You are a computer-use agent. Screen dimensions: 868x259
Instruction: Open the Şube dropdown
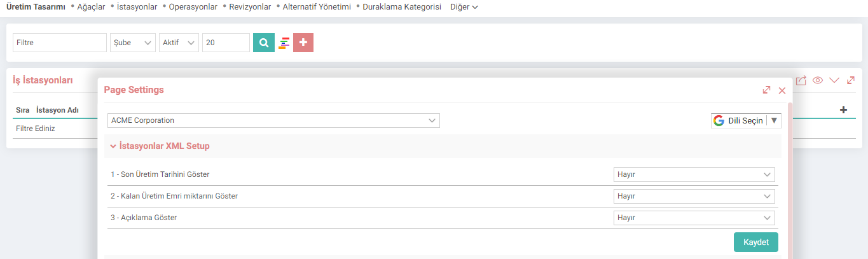(x=133, y=43)
